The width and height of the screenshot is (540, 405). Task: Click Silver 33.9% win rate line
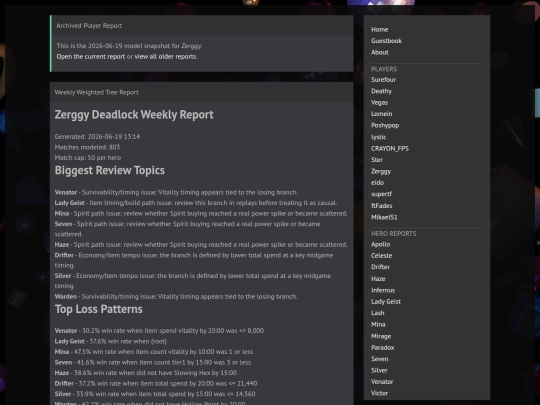(x=155, y=394)
